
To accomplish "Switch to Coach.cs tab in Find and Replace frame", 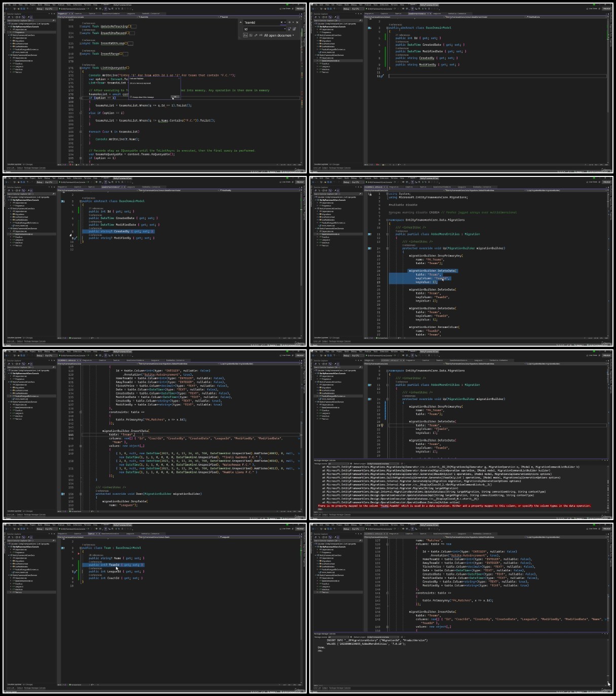I will (77, 14).
